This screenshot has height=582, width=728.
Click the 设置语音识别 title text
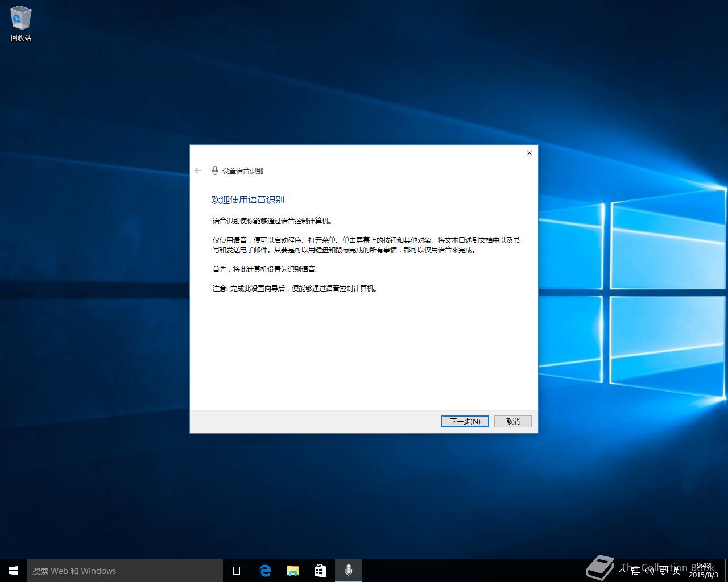[243, 171]
